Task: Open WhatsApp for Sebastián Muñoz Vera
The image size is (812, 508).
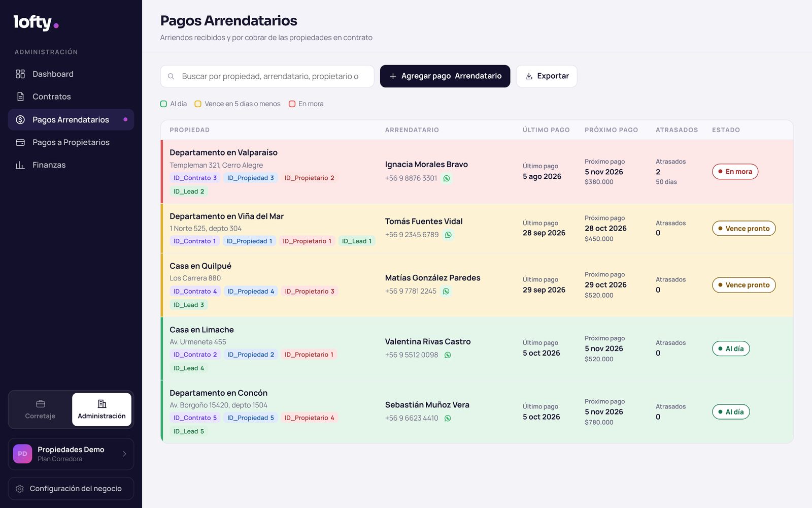Action: [x=448, y=419]
